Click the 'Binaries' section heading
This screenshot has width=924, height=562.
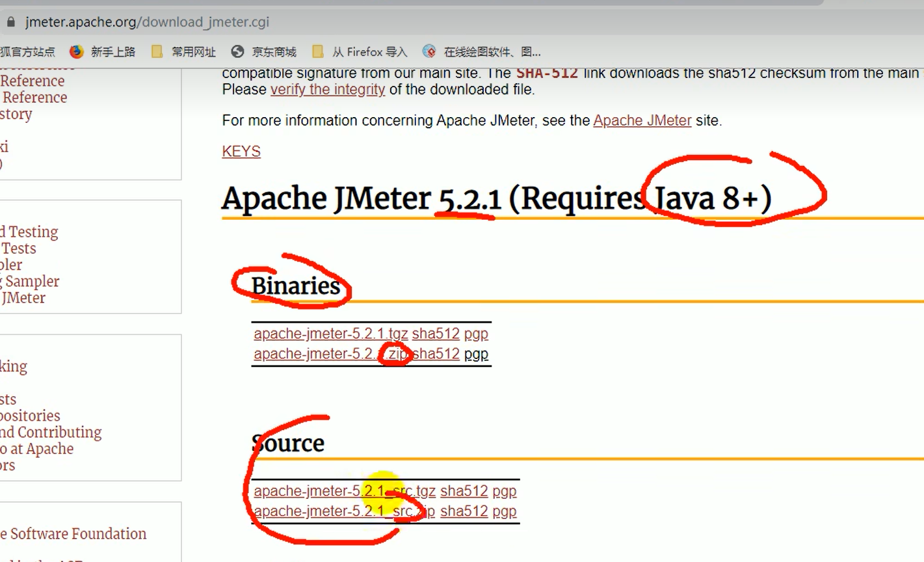pyautogui.click(x=296, y=286)
